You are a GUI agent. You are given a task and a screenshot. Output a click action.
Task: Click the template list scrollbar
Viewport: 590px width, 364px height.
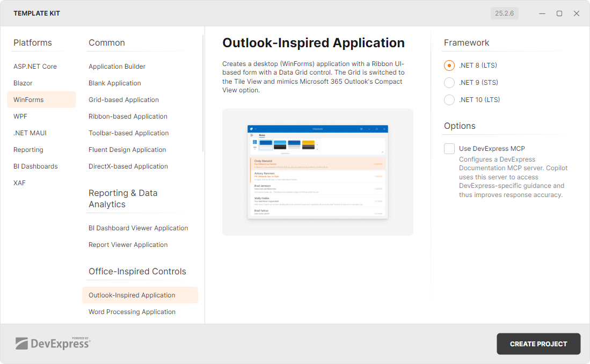coord(203,93)
